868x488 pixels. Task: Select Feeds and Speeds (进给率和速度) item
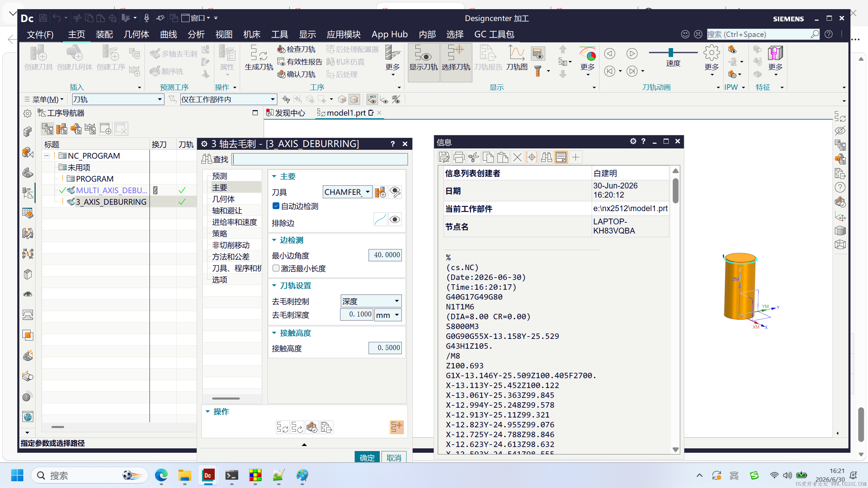234,222
